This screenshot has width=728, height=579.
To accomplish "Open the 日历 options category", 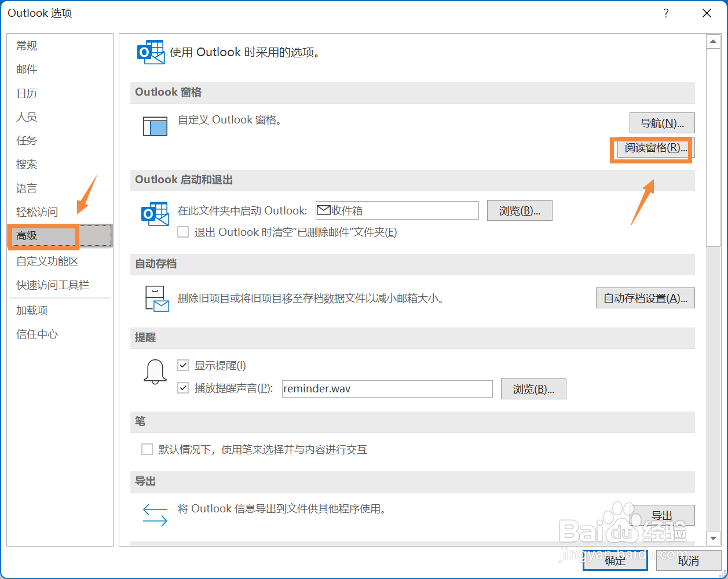I will tap(60, 93).
